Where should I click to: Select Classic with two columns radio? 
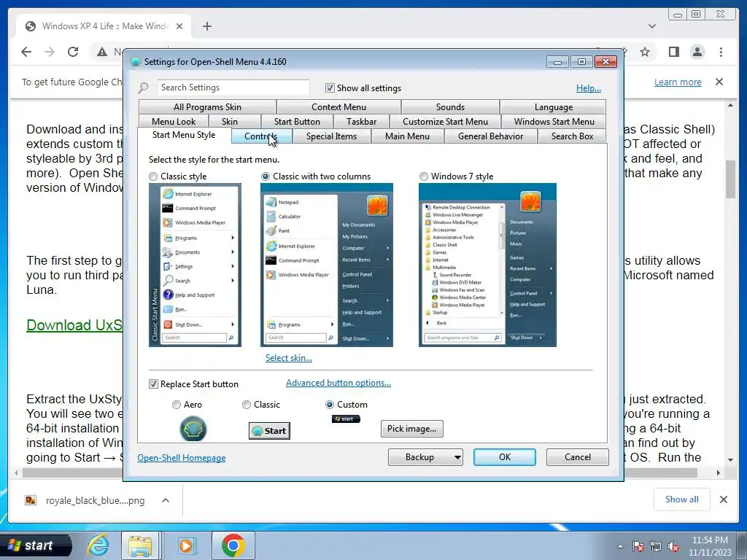point(266,176)
